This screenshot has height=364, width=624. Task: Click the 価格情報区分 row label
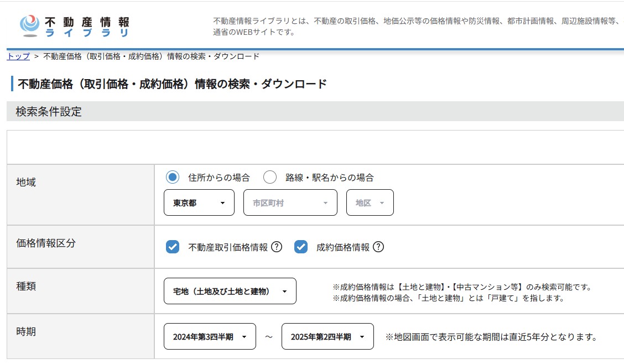[x=46, y=243]
